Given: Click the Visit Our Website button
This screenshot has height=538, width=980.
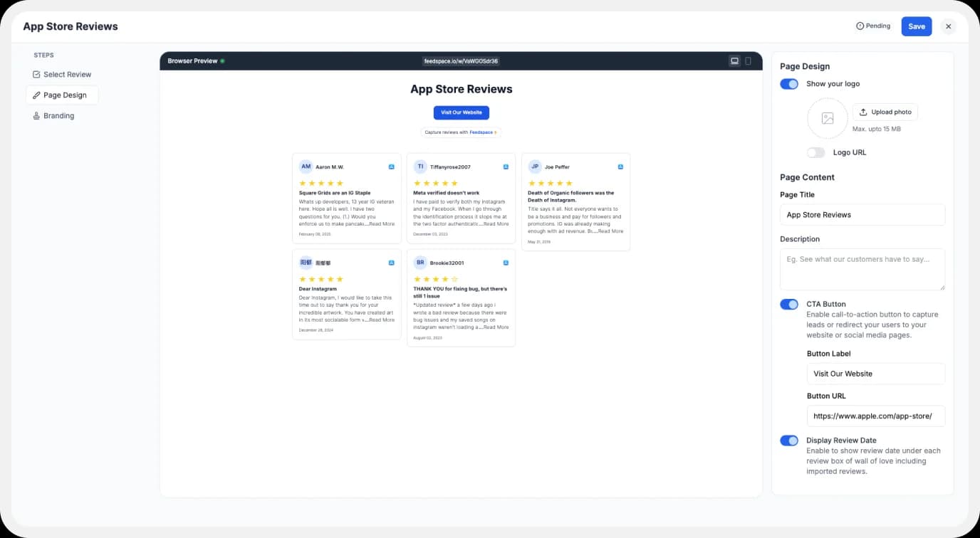Looking at the screenshot, I should click(461, 112).
